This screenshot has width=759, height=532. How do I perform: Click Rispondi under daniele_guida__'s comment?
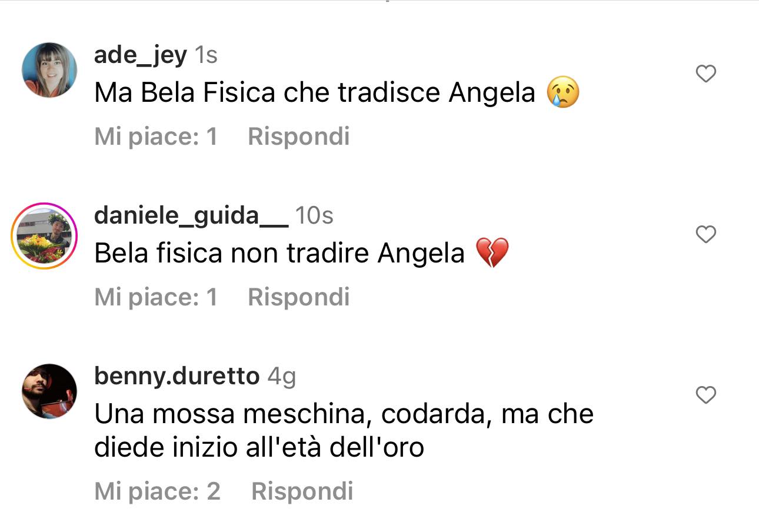[x=299, y=297]
